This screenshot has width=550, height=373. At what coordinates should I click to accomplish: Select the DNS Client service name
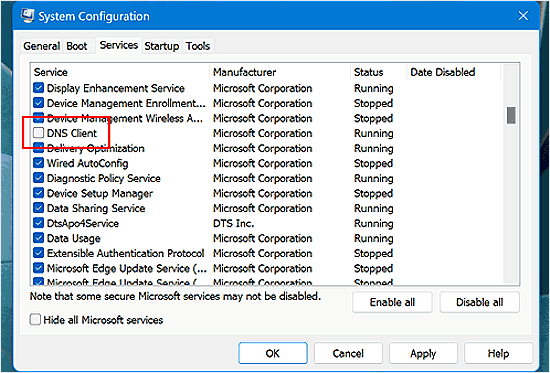point(72,133)
